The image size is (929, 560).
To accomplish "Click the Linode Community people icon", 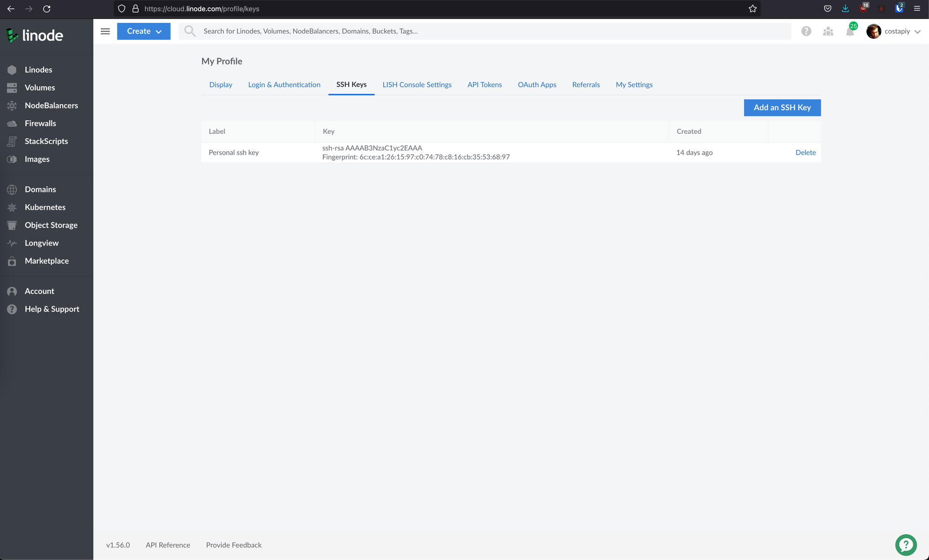I will pos(828,32).
